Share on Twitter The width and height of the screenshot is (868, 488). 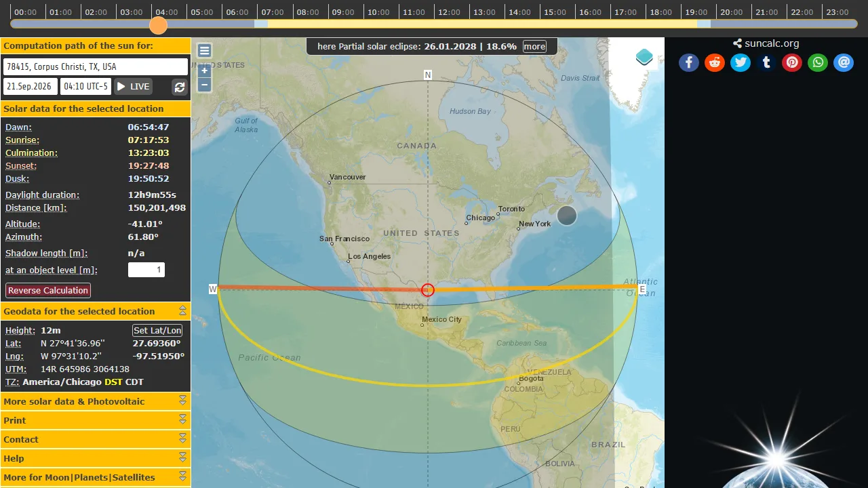(x=741, y=62)
